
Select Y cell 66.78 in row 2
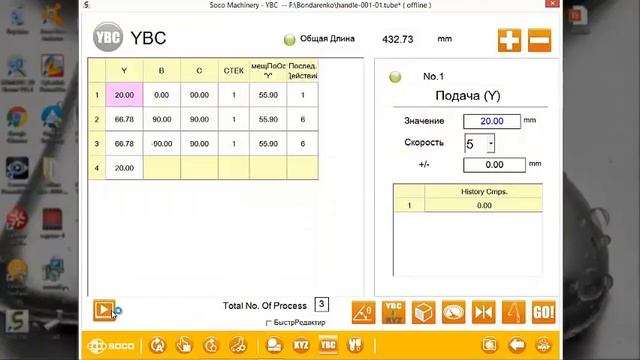coord(124,119)
